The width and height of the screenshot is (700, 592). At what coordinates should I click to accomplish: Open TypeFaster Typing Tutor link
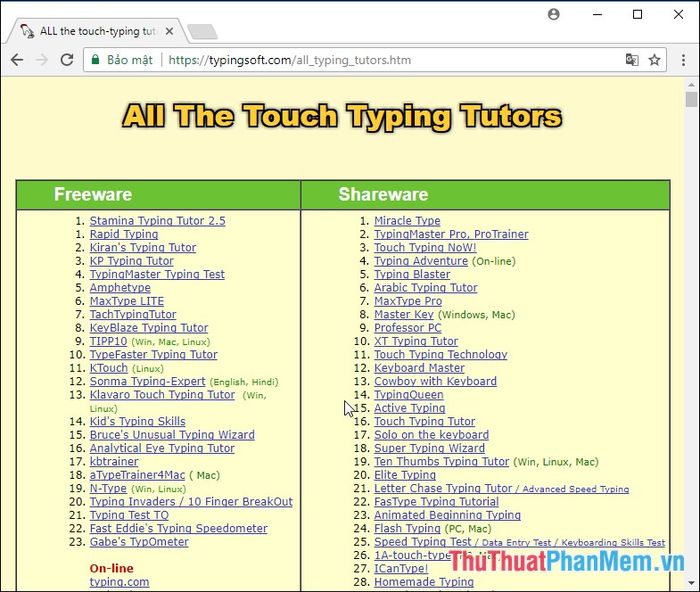click(x=154, y=354)
